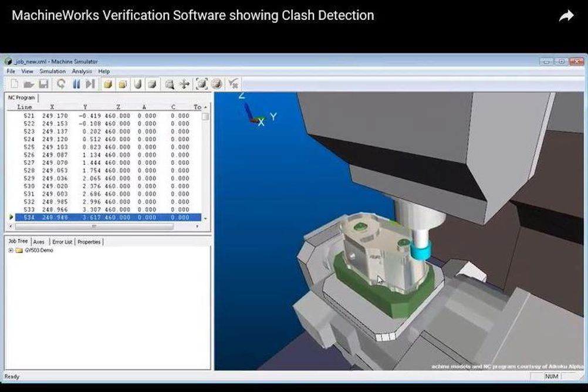Click the New file toolbar icon
The image size is (588, 392).
tap(15, 84)
